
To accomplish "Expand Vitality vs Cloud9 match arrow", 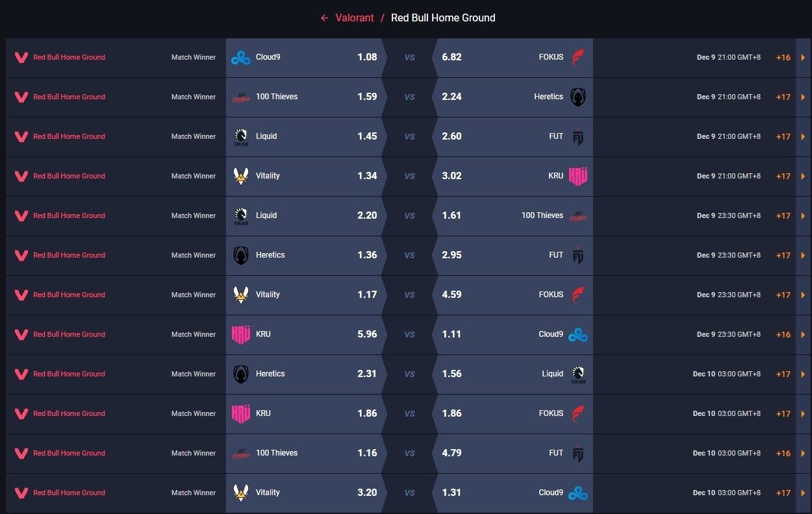I will [x=803, y=493].
